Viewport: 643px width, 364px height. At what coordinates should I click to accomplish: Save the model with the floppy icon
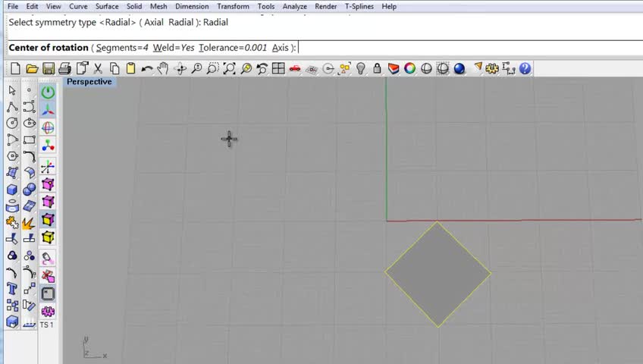pyautogui.click(x=49, y=68)
